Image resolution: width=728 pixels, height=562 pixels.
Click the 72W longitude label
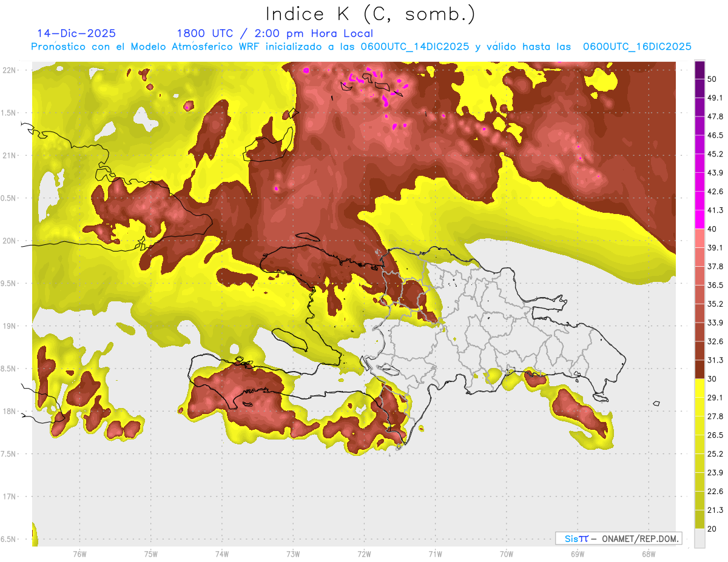364,554
